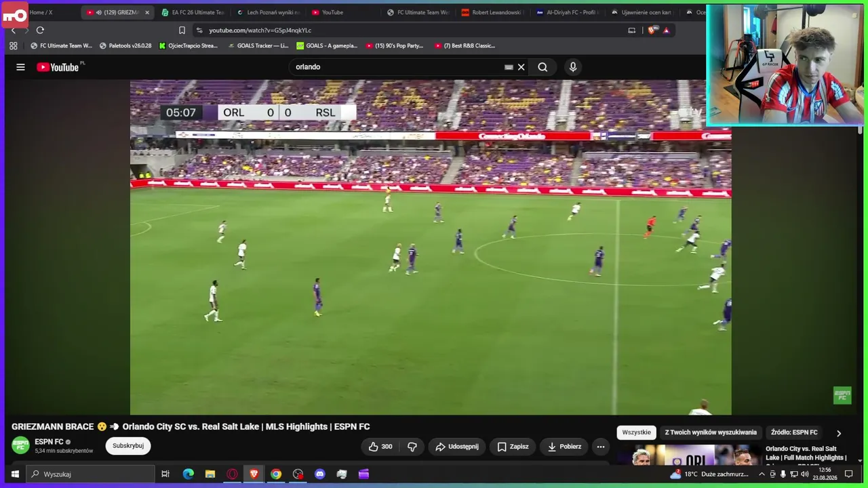The width and height of the screenshot is (868, 488).
Task: Click the Brave Rewards triangle icon
Action: click(667, 30)
